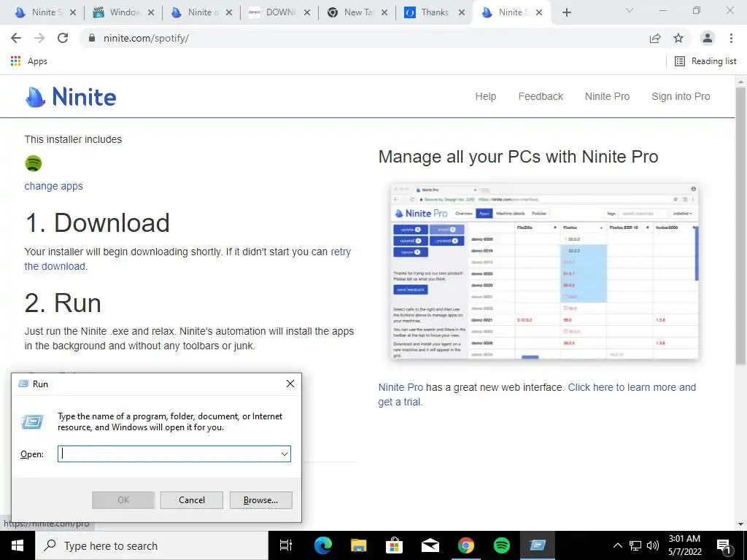Screen dimensions: 747x560
Task: Click the browser forward arrow
Action: click(x=39, y=38)
